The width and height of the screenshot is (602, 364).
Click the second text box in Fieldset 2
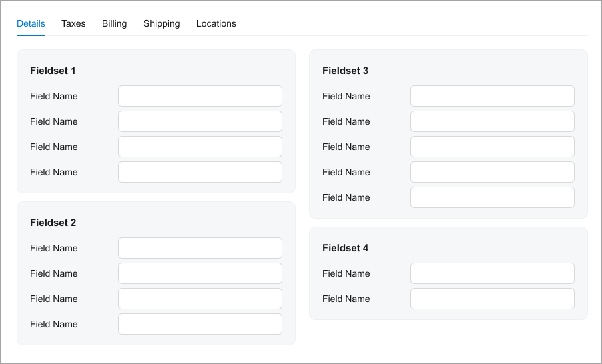tap(200, 273)
